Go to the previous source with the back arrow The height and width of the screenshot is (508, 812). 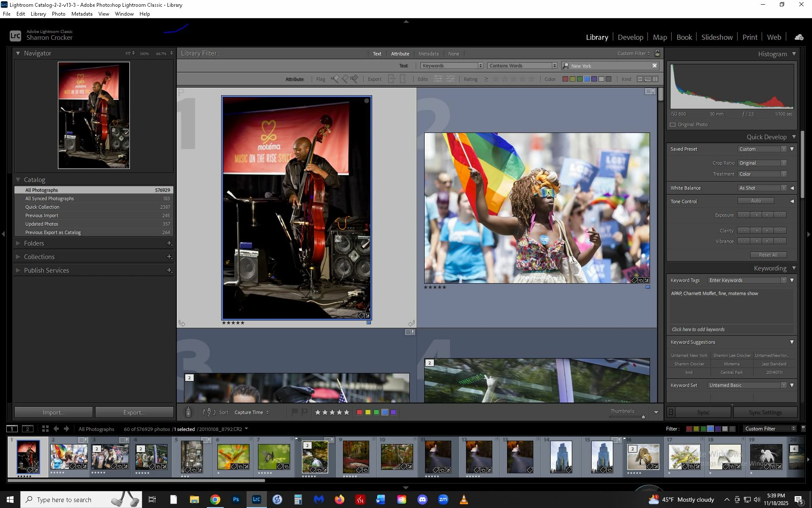[56, 429]
